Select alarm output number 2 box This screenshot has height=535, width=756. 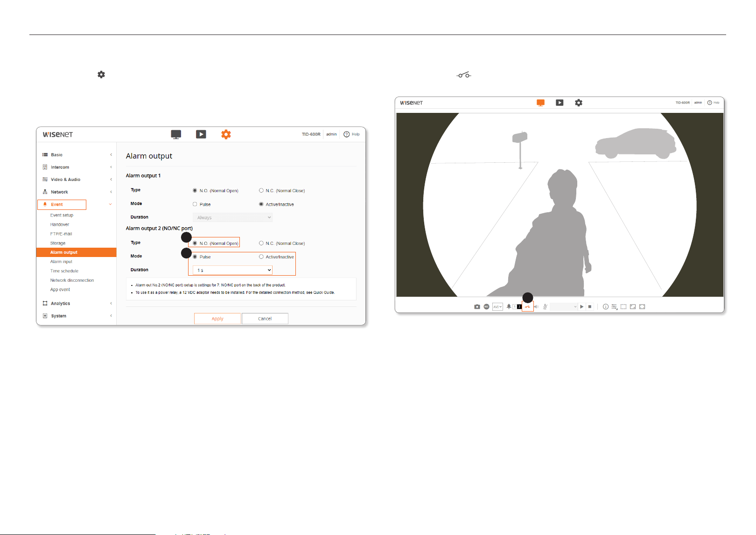click(x=519, y=306)
